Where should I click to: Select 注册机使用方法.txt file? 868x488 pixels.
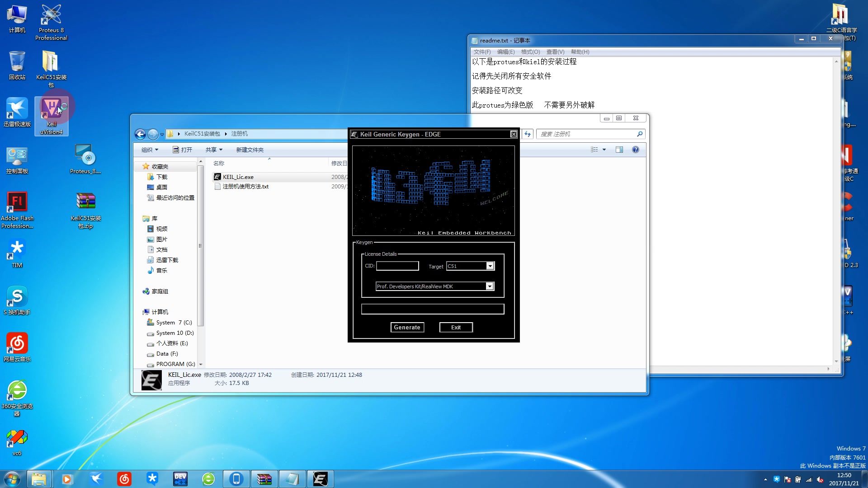(x=245, y=187)
